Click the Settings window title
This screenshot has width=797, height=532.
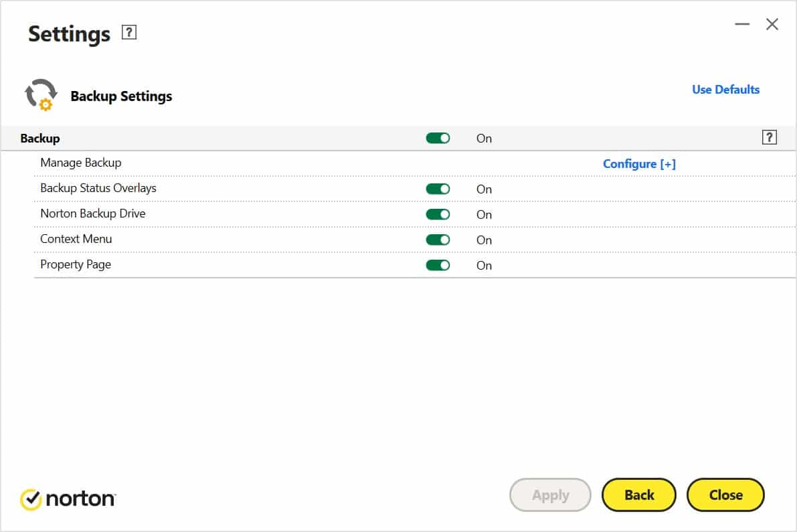69,34
